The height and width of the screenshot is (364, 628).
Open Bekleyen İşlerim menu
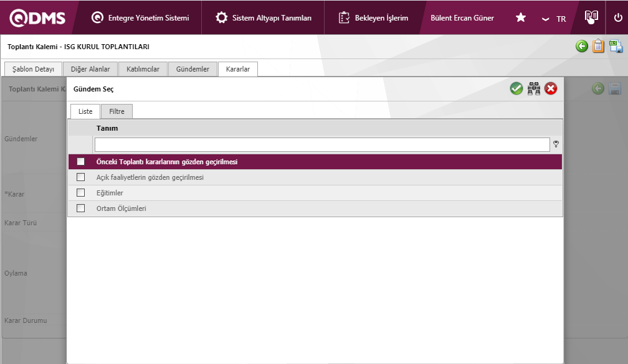[x=373, y=18]
